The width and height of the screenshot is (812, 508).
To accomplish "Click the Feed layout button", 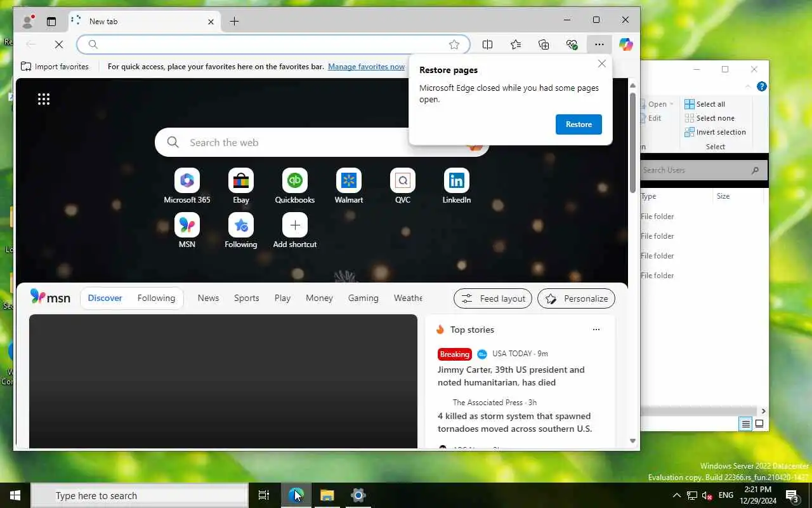I will (493, 298).
